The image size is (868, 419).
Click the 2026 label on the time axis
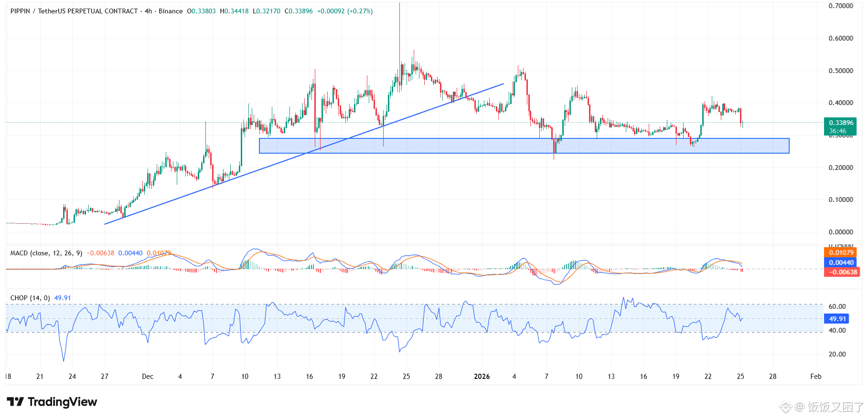(482, 377)
